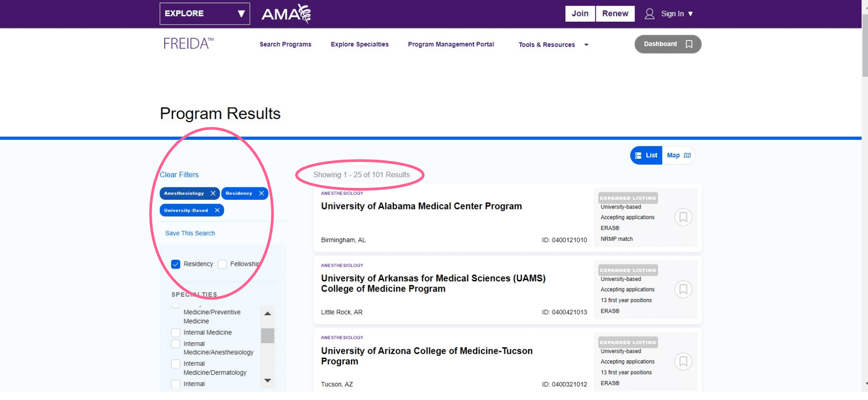Click Sign In text
The width and height of the screenshot is (868, 400).
pos(672,14)
